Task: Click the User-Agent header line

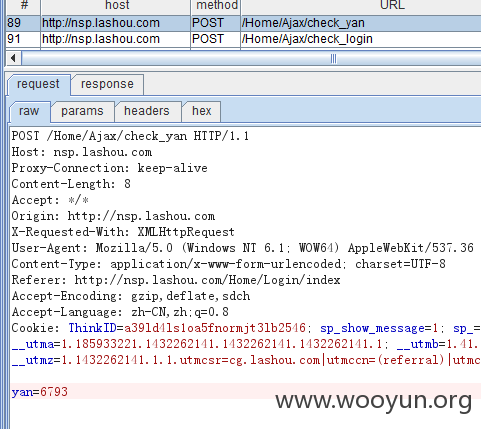Action: [x=242, y=248]
